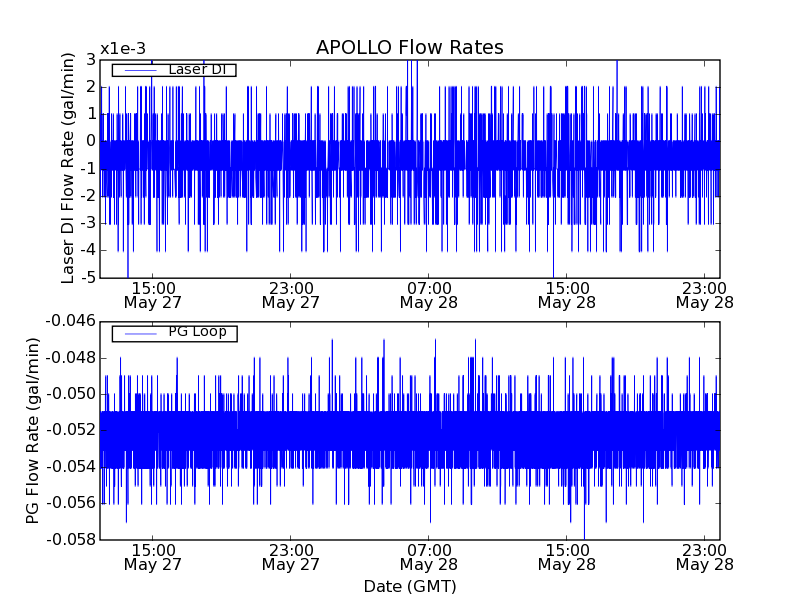Click the Date (GMT) x-axis label

pyautogui.click(x=409, y=586)
